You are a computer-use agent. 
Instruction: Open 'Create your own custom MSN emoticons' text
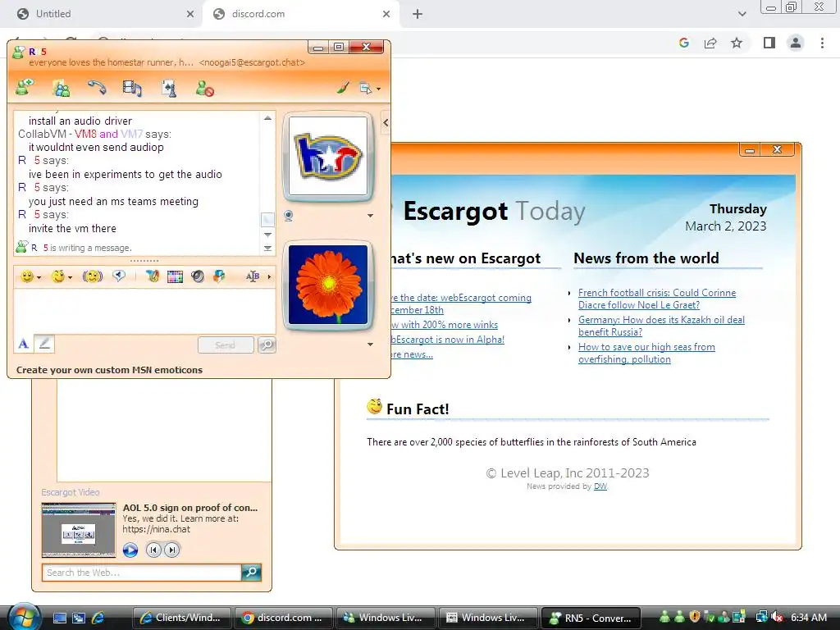pos(109,370)
